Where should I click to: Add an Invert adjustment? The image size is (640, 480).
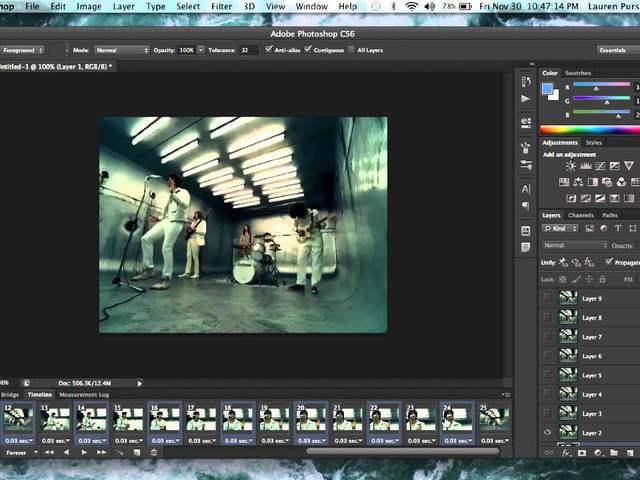pos(571,198)
